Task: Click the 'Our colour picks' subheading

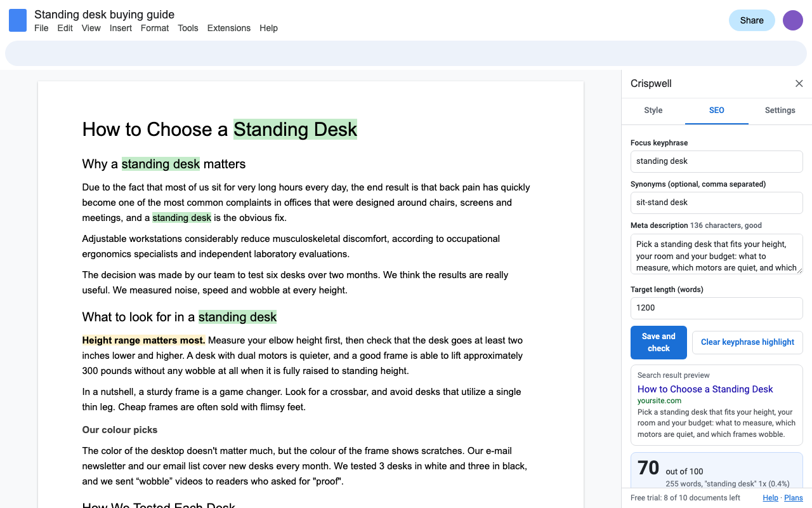Action: tap(120, 430)
